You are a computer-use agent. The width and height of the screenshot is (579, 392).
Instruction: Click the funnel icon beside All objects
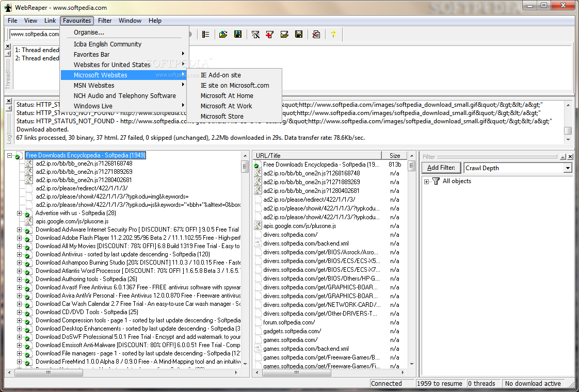(436, 181)
